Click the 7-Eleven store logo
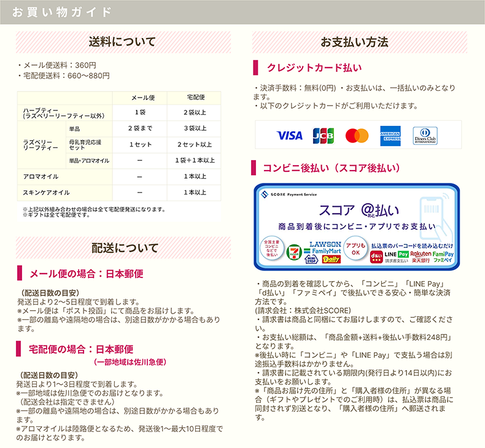 293,254
